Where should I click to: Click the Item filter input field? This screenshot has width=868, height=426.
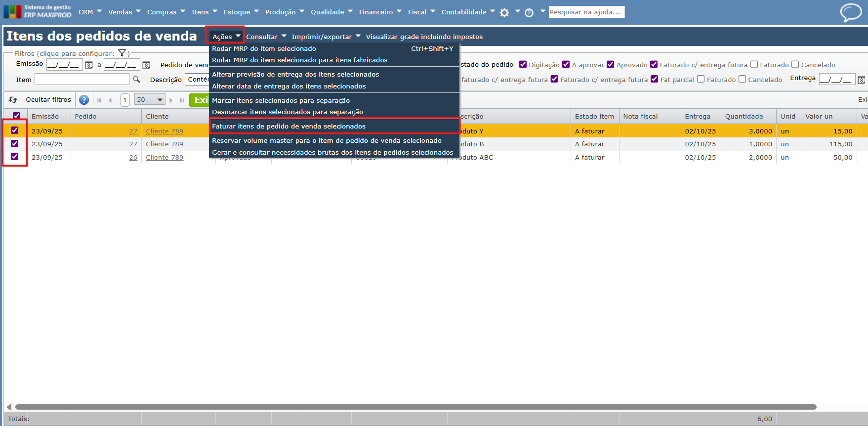tap(82, 79)
